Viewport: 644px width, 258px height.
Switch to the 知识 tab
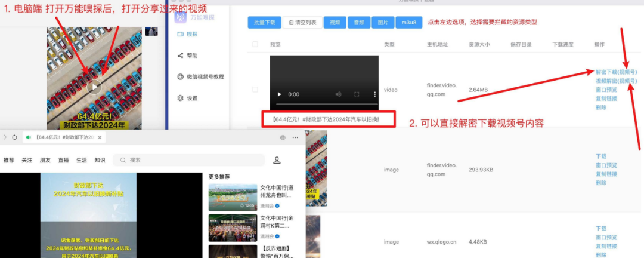click(x=100, y=160)
